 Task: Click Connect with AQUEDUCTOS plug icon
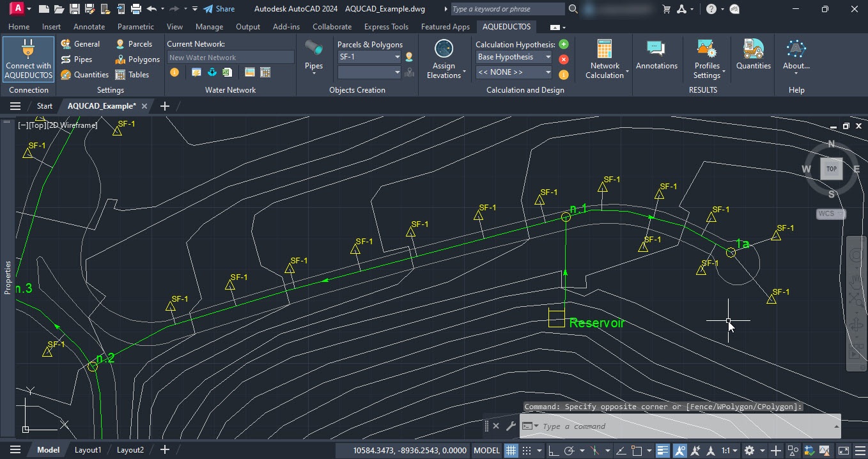(x=28, y=50)
